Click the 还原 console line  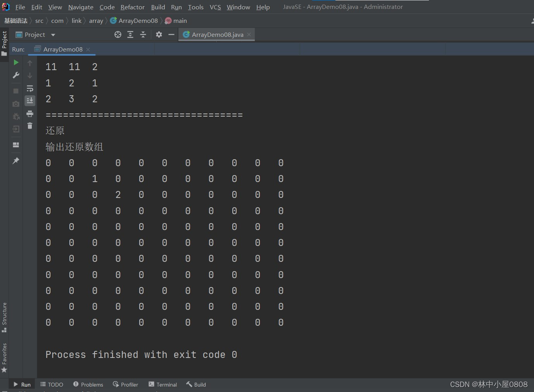(55, 131)
